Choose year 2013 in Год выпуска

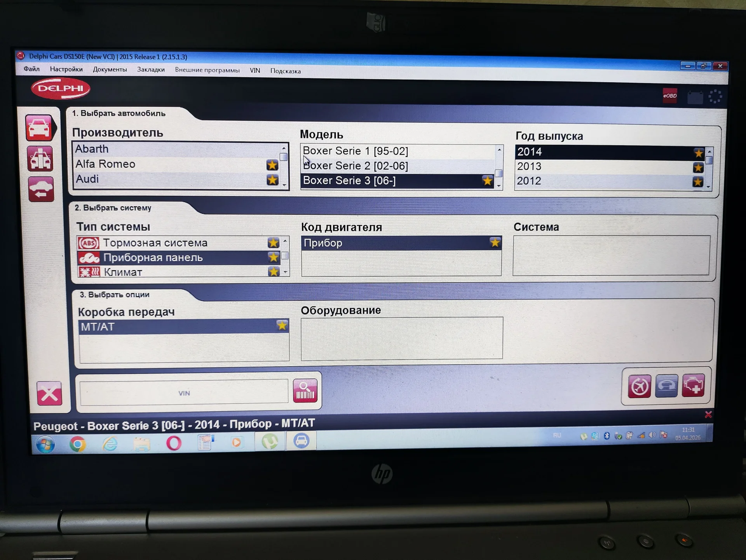610,167
